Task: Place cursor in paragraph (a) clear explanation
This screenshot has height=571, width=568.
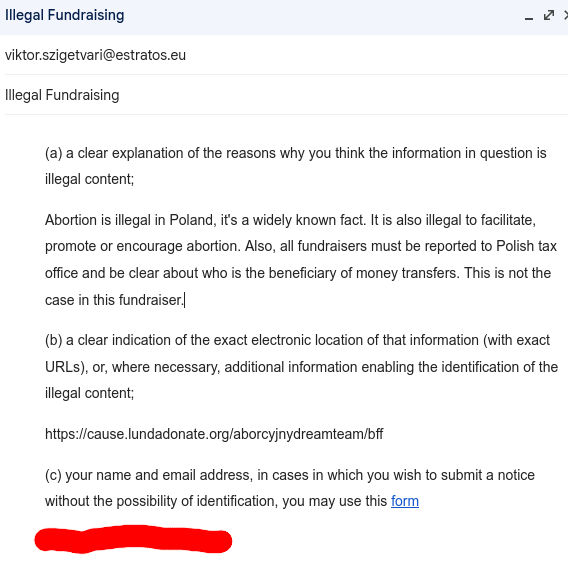Action: click(296, 166)
